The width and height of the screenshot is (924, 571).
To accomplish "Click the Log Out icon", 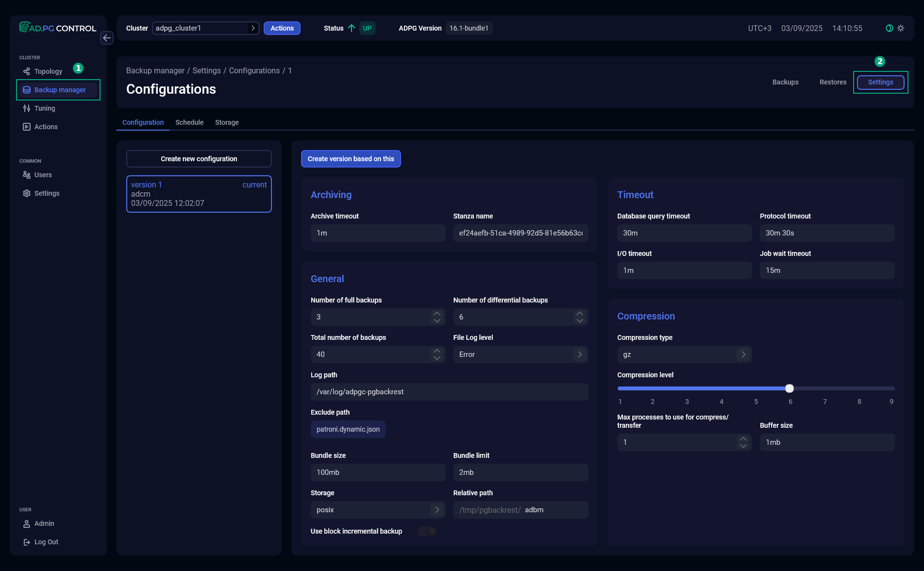I will [x=27, y=541].
